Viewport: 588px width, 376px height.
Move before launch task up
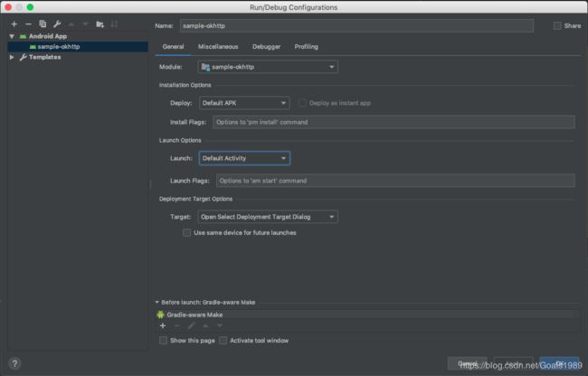(x=205, y=325)
